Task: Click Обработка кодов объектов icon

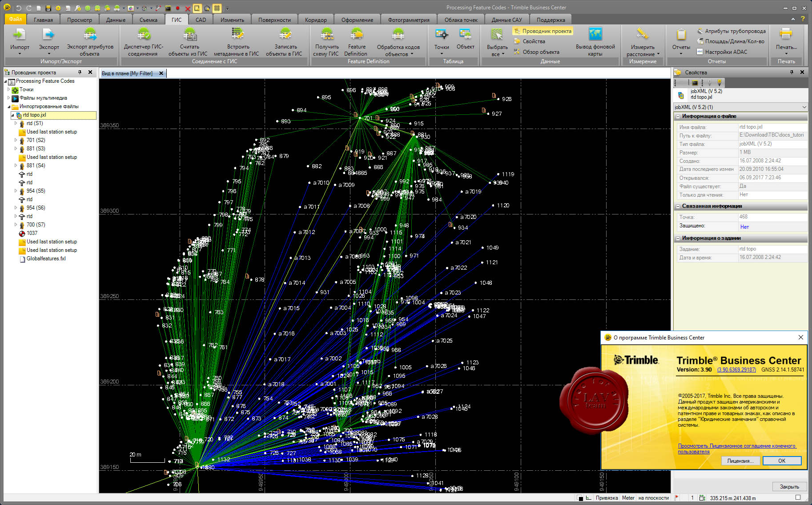Action: click(x=398, y=34)
